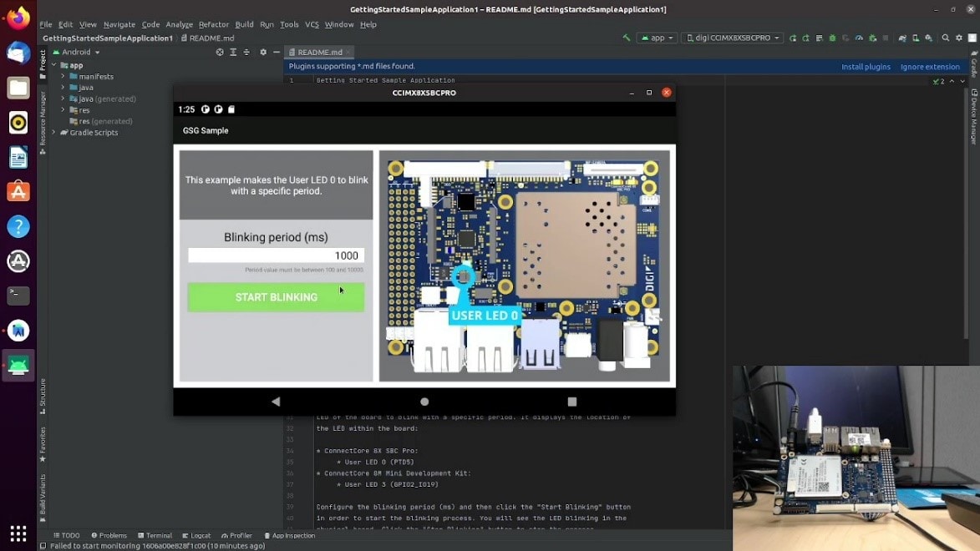The height and width of the screenshot is (551, 980).
Task: Open App Inspection panel
Action: 290,535
